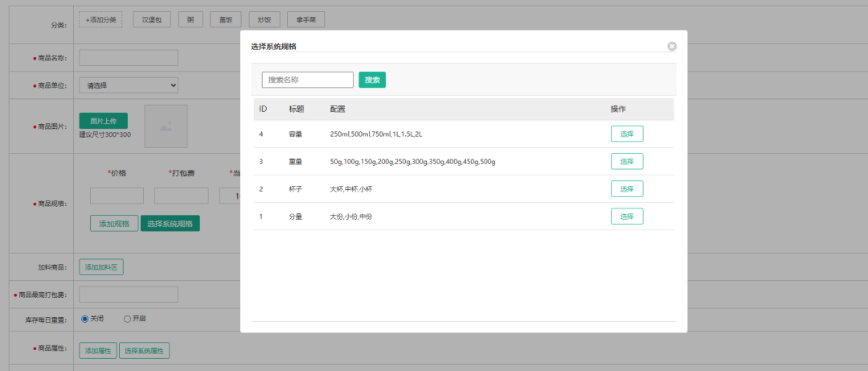Click the +添加分类 button
868x371 pixels.
pos(100,19)
